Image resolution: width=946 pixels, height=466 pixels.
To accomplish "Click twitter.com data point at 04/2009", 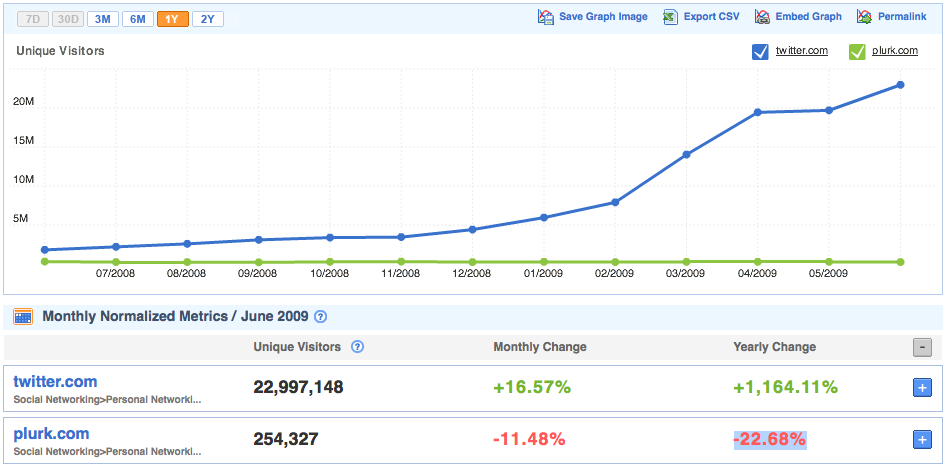I will pos(757,112).
